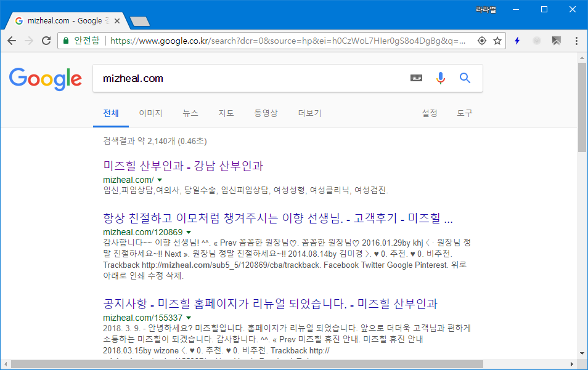
Task: Open the lightning bolt extension
Action: tap(517, 41)
